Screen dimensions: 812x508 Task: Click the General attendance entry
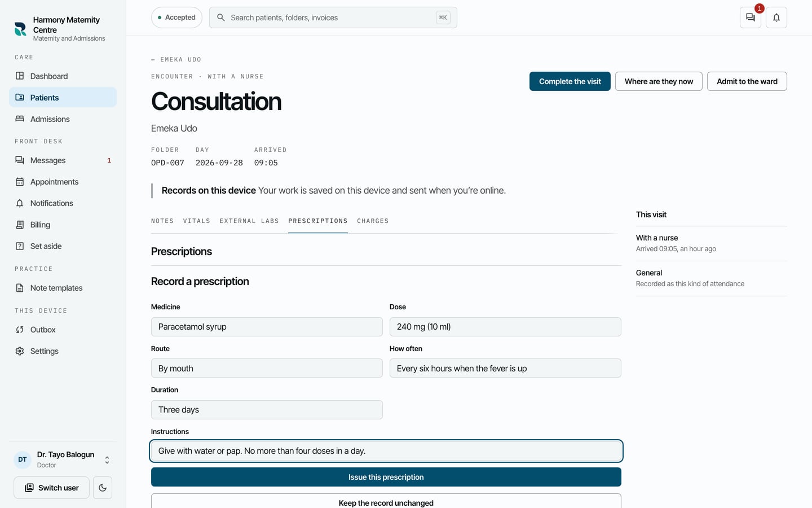(712, 278)
